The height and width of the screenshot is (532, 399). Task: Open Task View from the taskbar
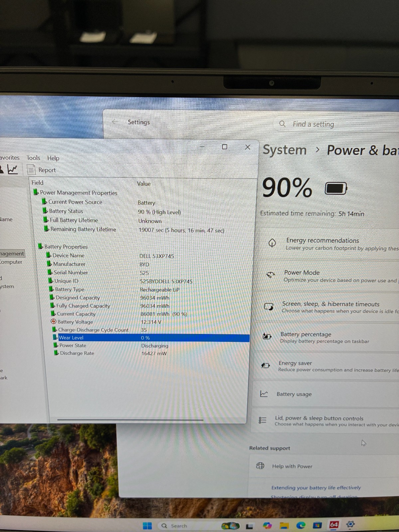click(x=249, y=526)
